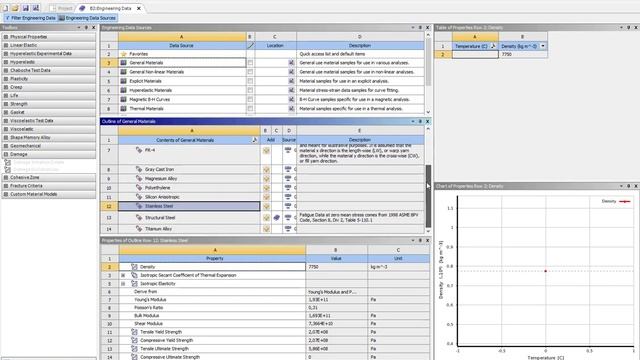Screen dimensions: 640x360
Task: Select the Structural Steel material row
Action: pos(189,218)
